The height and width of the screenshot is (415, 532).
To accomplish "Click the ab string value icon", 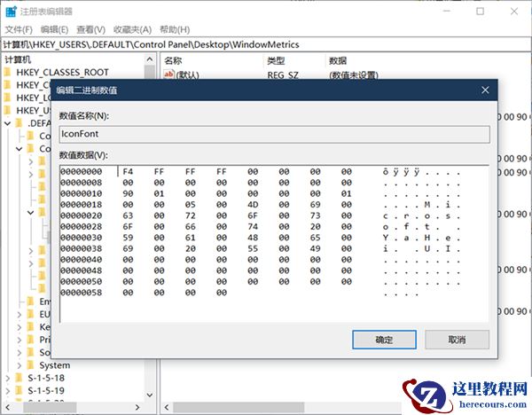I will click(168, 74).
